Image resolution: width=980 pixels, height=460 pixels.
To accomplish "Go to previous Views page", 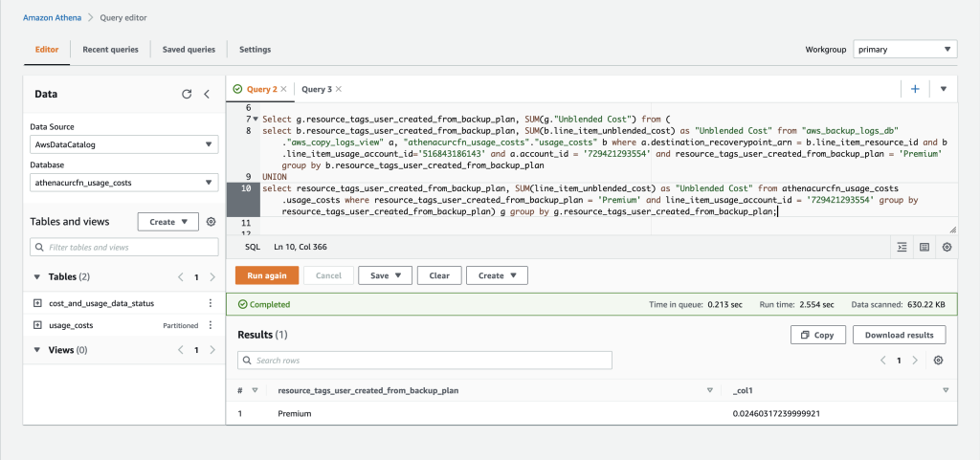I will coord(181,350).
